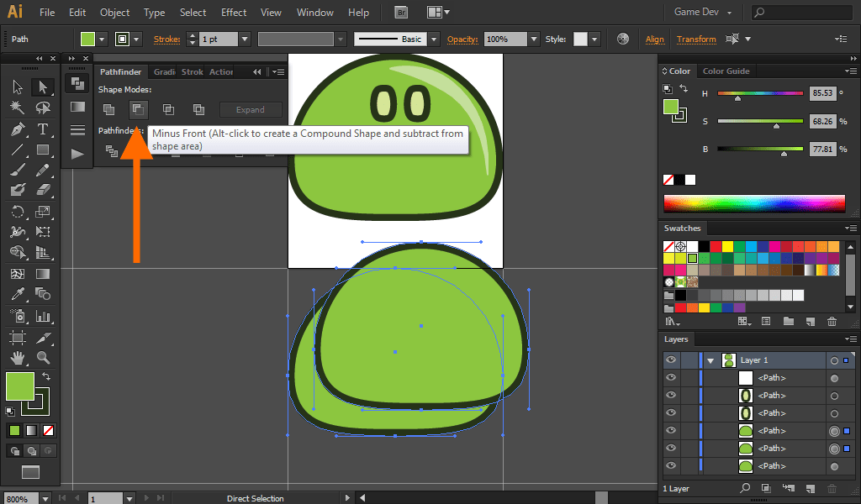Choose the Eyedropper tool

[x=18, y=294]
